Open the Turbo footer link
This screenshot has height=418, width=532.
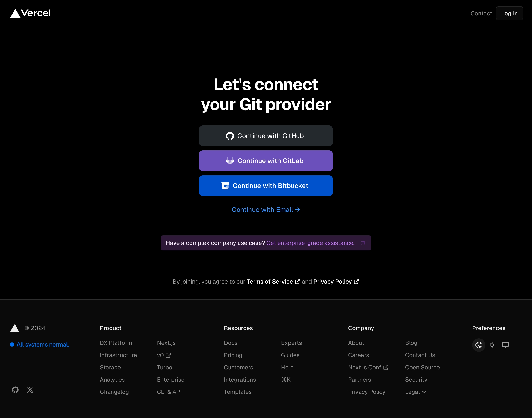[x=165, y=367]
